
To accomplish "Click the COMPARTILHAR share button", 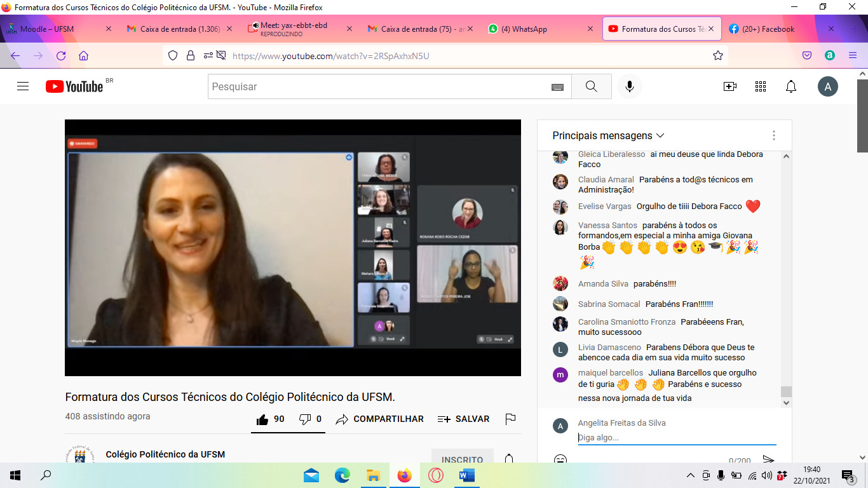I will click(x=379, y=419).
